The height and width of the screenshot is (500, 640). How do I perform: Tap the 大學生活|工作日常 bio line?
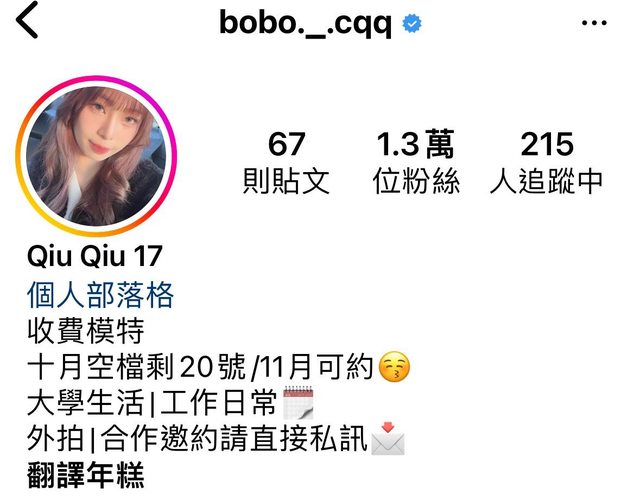click(x=170, y=402)
